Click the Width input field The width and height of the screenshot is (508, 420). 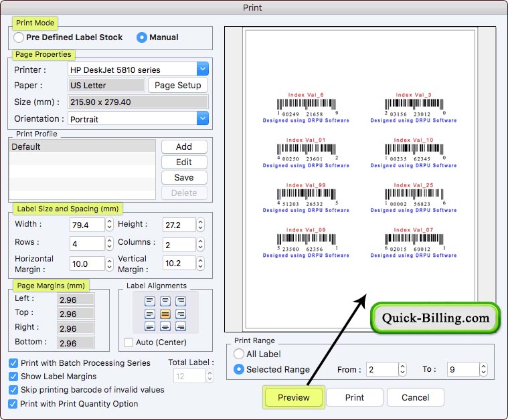(87, 225)
